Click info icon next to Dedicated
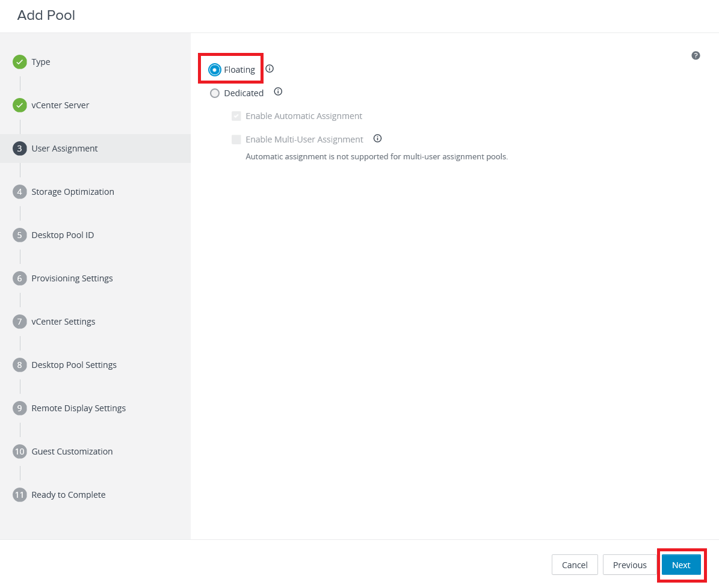The width and height of the screenshot is (719, 588). pyautogui.click(x=278, y=92)
